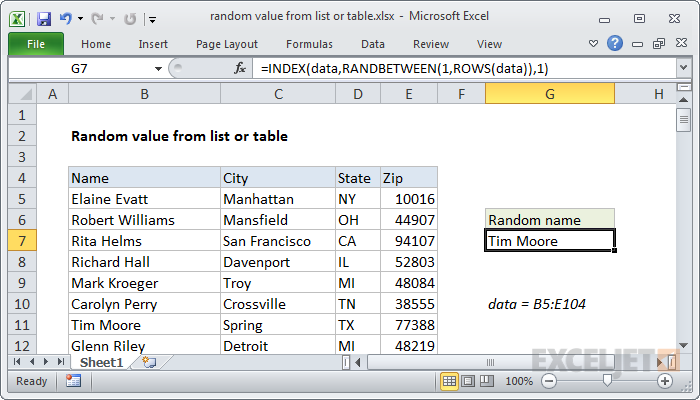Select column B header
Image resolution: width=700 pixels, height=400 pixels.
pyautogui.click(x=144, y=94)
